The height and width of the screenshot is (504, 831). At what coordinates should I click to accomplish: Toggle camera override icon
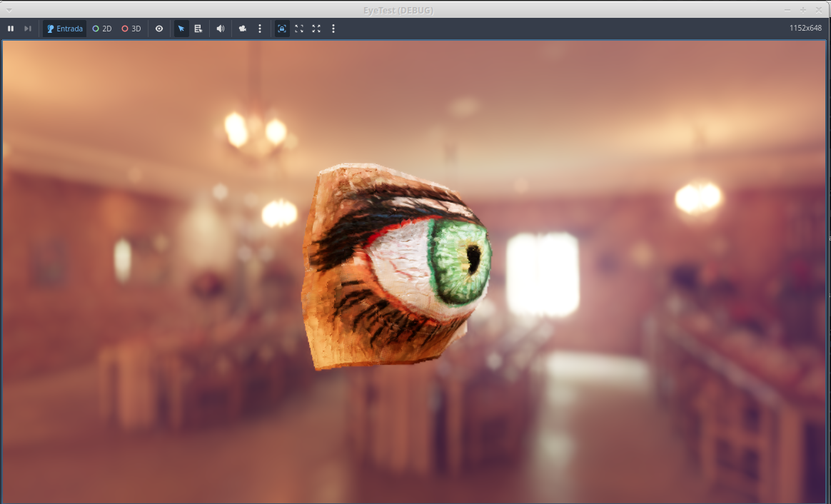click(243, 29)
